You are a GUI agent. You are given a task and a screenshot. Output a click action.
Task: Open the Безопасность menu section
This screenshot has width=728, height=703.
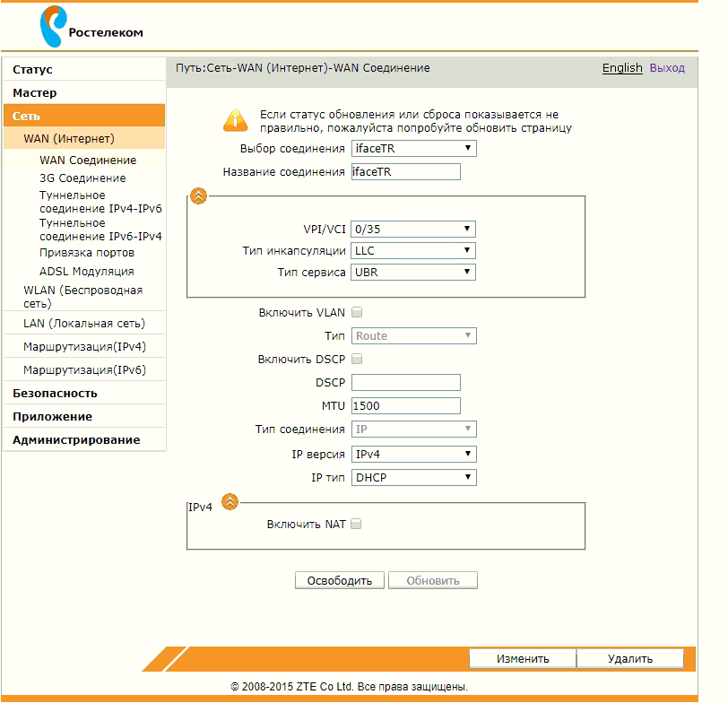(55, 394)
